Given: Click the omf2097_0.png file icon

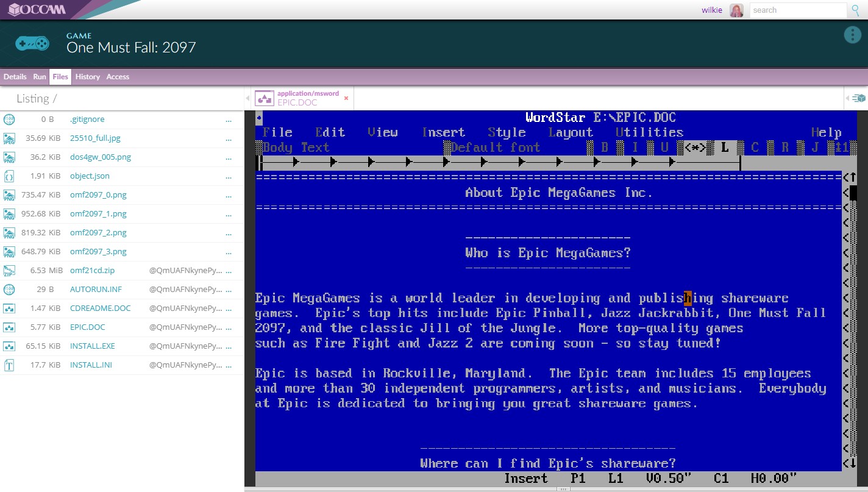Looking at the screenshot, I should pyautogui.click(x=9, y=195).
